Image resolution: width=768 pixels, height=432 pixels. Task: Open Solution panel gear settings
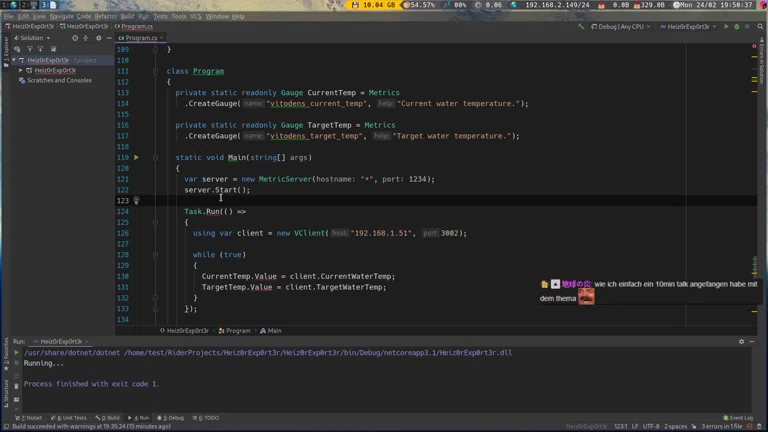pyautogui.click(x=98, y=38)
